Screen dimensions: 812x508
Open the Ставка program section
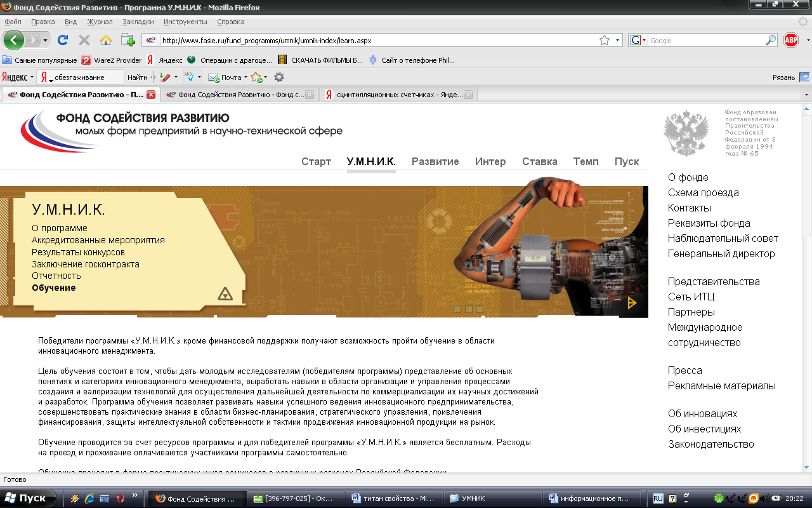tap(540, 161)
